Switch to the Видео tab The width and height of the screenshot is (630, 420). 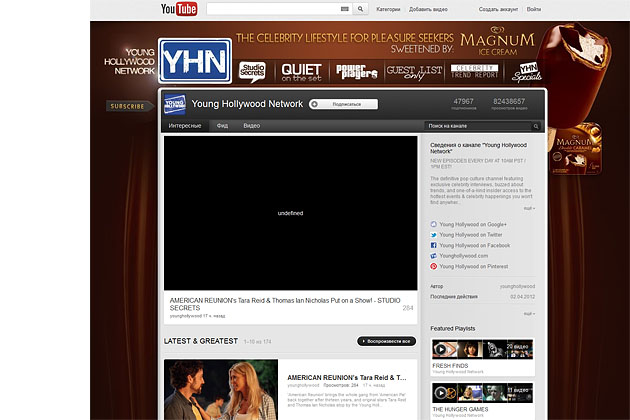pos(252,126)
